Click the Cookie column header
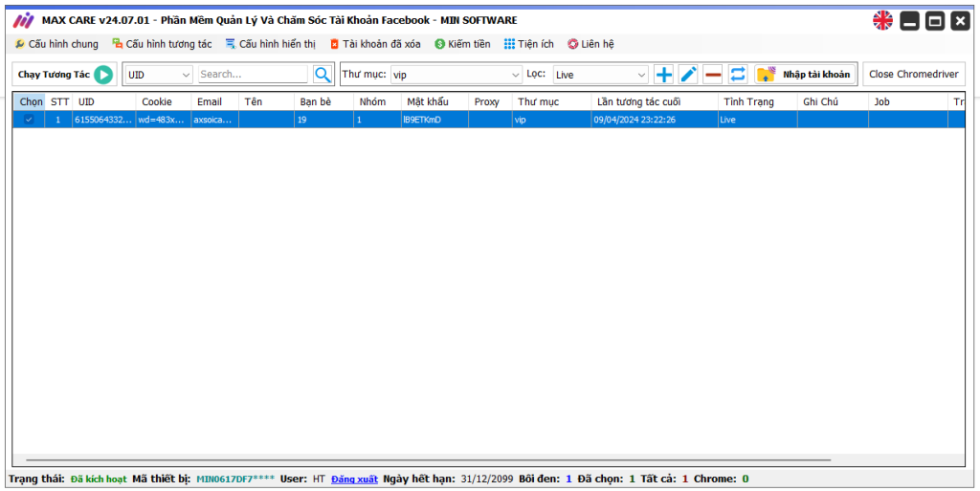Screen dimensions: 980x491 pos(164,101)
